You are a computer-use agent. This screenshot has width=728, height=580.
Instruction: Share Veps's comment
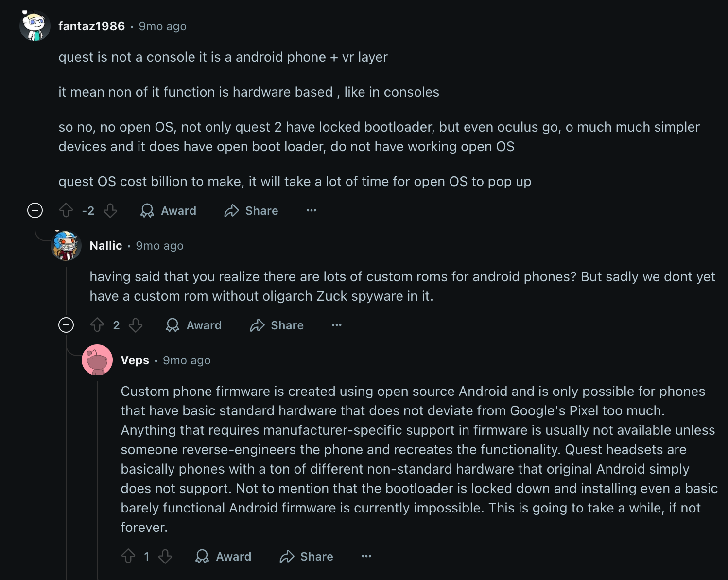coord(306,557)
